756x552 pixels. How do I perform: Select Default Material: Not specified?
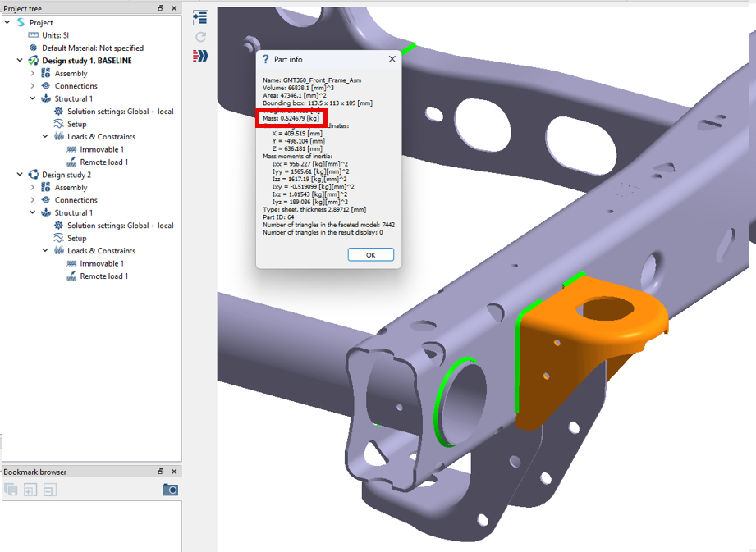tap(92, 48)
